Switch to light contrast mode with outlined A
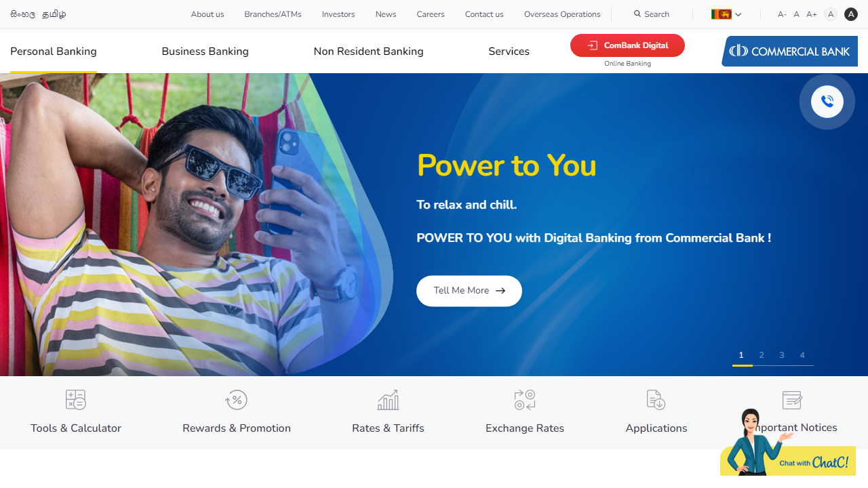The height and width of the screenshot is (488, 868). tap(831, 14)
